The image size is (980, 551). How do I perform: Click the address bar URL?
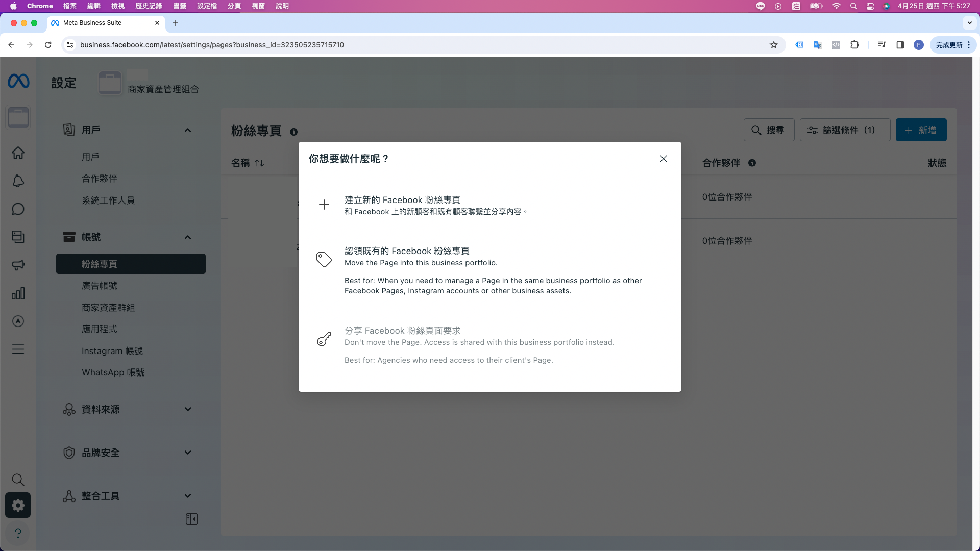[212, 45]
